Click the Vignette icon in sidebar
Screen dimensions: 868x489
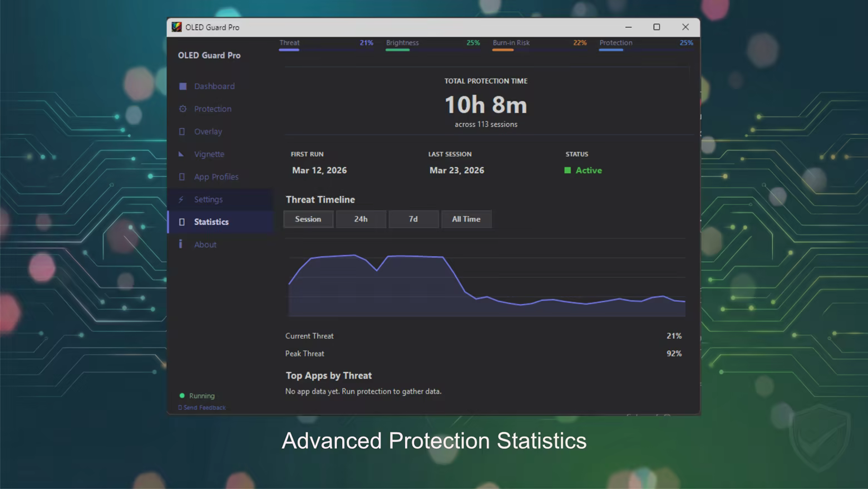[181, 154]
